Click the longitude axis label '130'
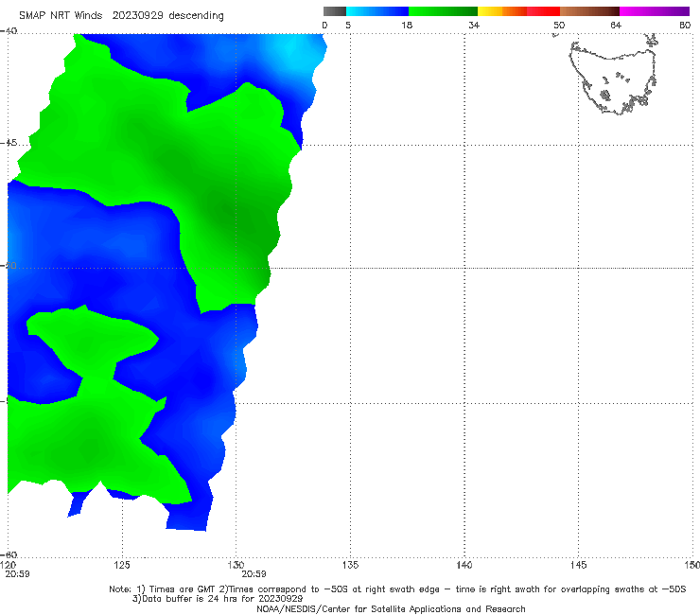Viewport: 700px width, 615px height. (236, 565)
